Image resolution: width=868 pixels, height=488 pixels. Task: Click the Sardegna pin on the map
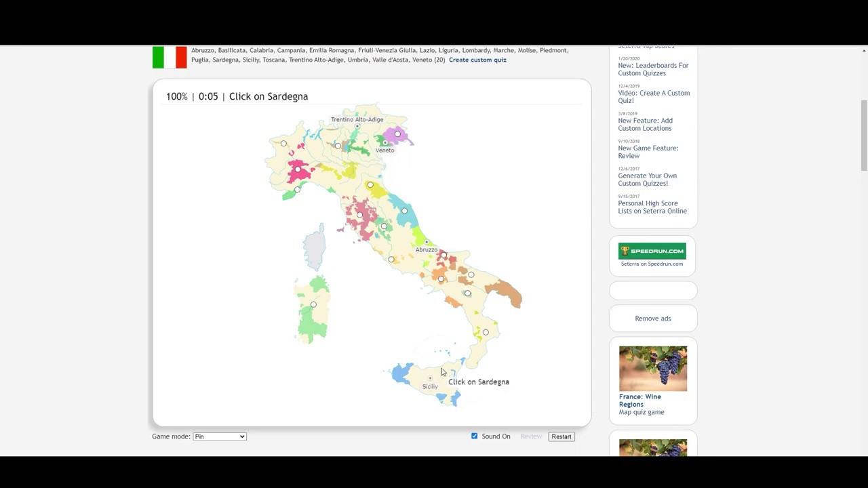pyautogui.click(x=313, y=305)
